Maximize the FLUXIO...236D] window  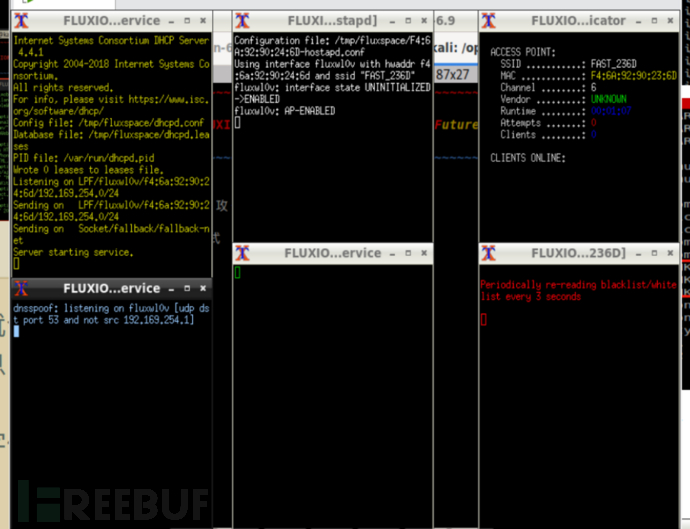pos(654,253)
